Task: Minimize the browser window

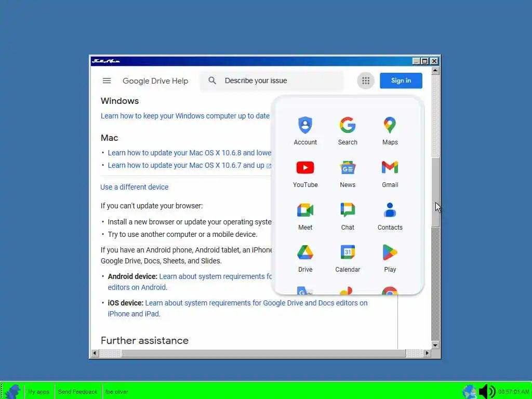Action: (x=416, y=61)
